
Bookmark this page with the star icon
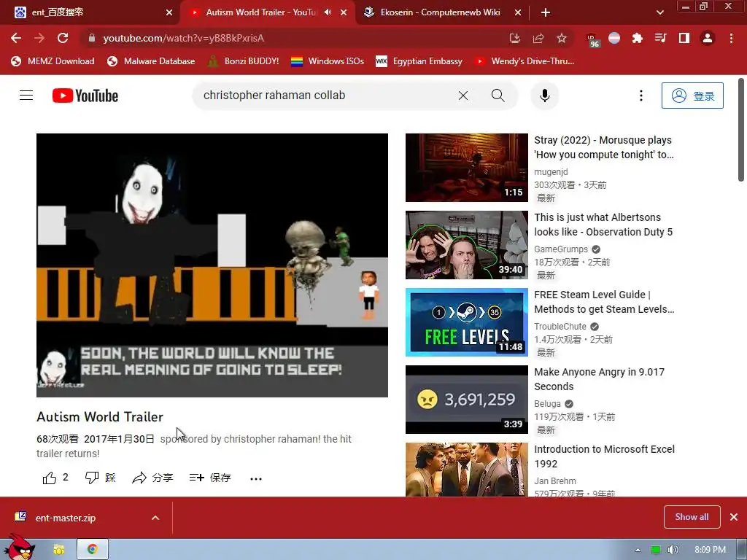(x=562, y=38)
